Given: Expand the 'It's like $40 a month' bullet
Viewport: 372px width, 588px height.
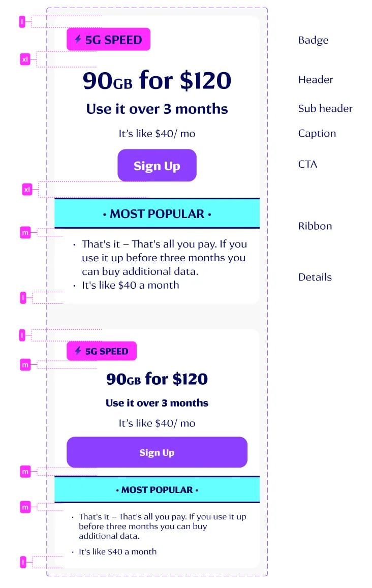Looking at the screenshot, I should tap(130, 285).
